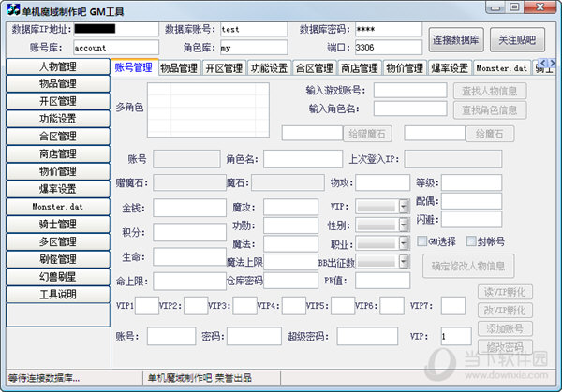This screenshot has width=562, height=392.
Task: Switch to the 功能设置 tab
Action: [270, 68]
